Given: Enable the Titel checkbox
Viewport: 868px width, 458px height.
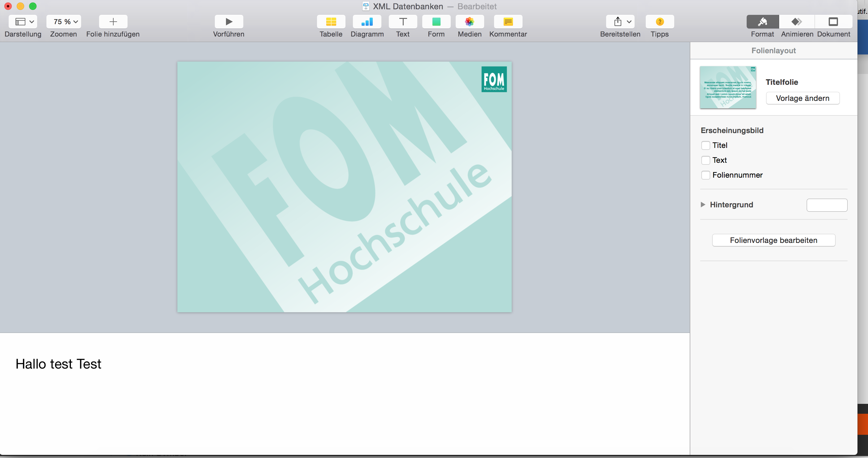Looking at the screenshot, I should [x=705, y=145].
